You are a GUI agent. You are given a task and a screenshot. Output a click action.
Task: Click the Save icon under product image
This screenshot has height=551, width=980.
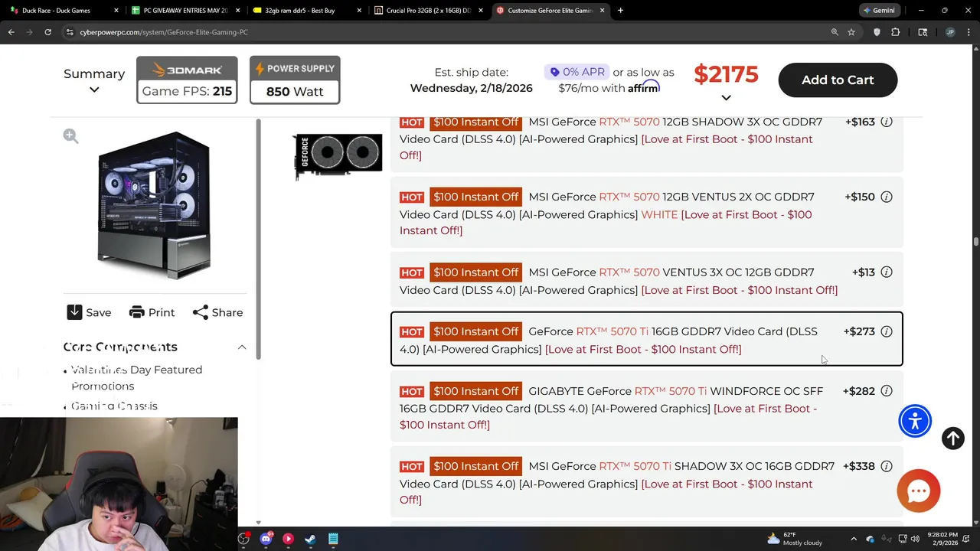[74, 312]
